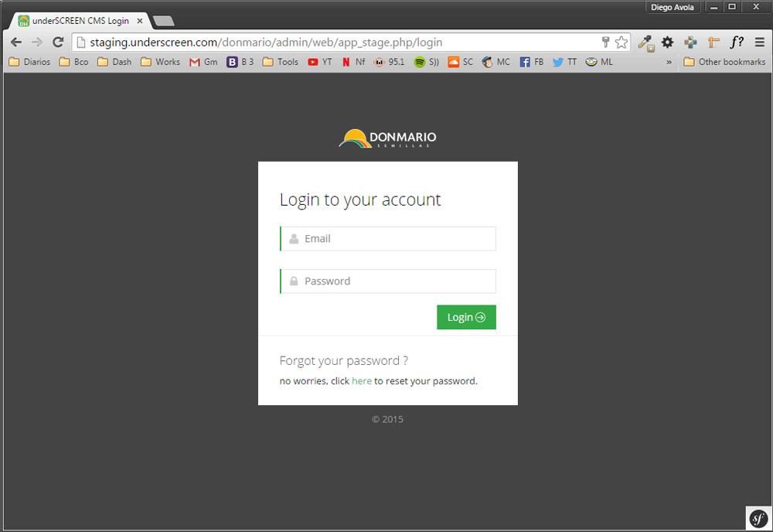The image size is (773, 532).
Task: Open the Netflix Nf bookmark
Action: (353, 62)
